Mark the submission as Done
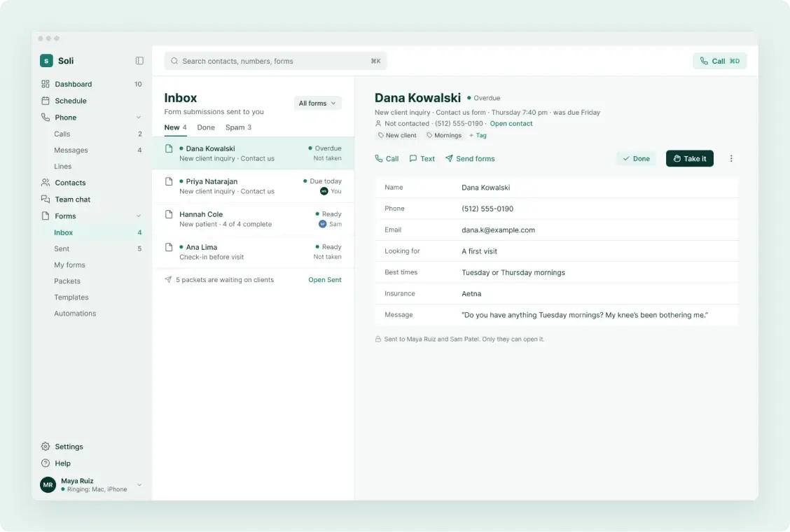Image resolution: width=790 pixels, height=532 pixels. point(637,158)
